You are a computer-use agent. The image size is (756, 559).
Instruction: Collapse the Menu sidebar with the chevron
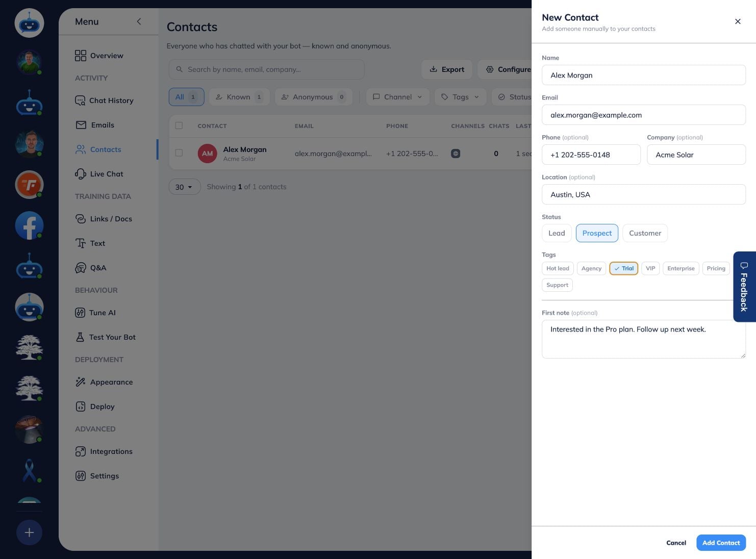tap(139, 21)
